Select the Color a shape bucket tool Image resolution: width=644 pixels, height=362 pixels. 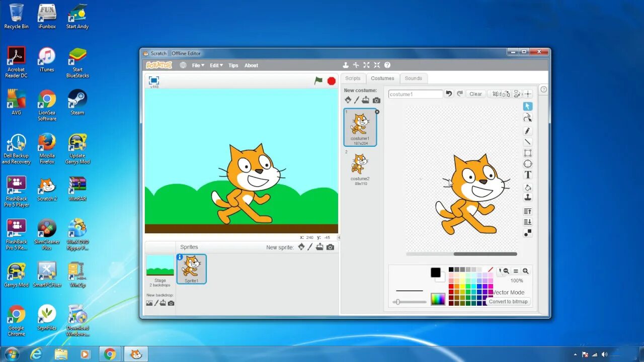tap(528, 188)
